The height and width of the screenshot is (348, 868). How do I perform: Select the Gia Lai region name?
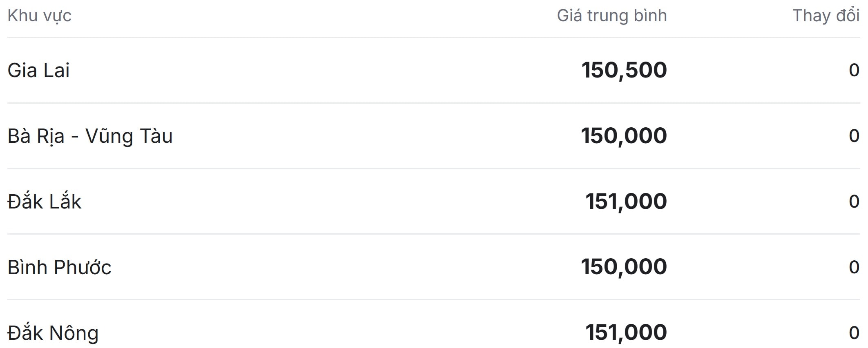click(39, 70)
